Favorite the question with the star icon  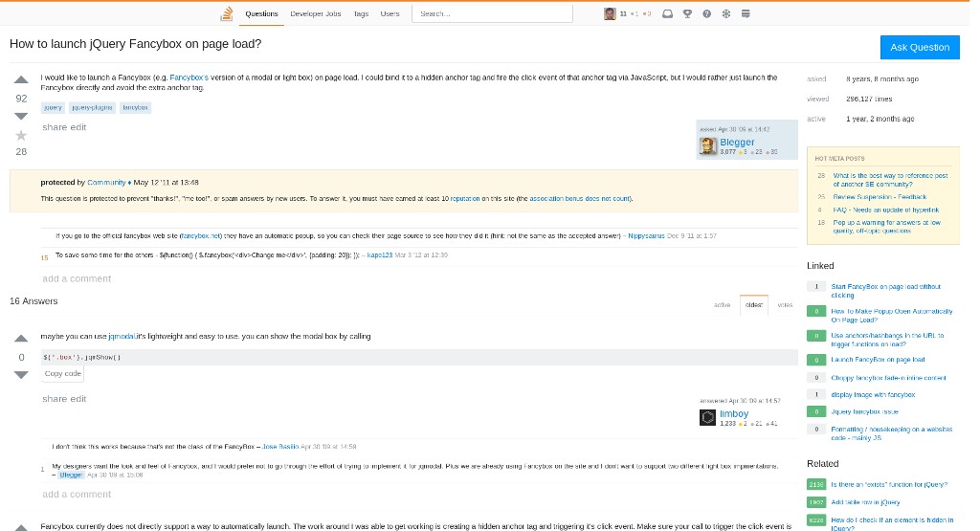pyautogui.click(x=21, y=135)
